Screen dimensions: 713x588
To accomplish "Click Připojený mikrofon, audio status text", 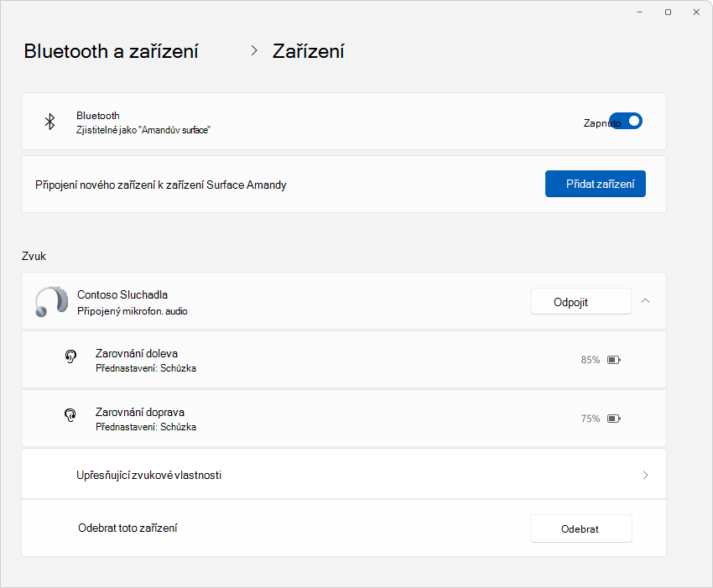I will tap(133, 311).
